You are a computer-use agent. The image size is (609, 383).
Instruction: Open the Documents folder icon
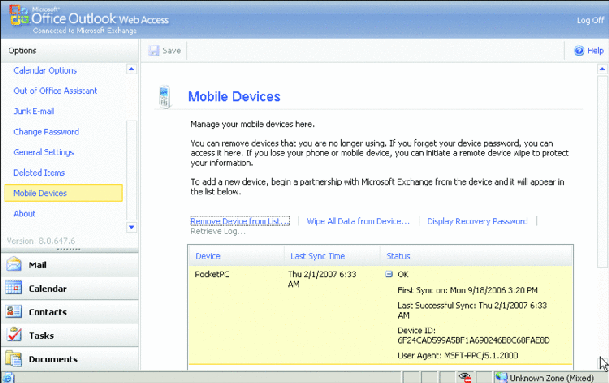point(14,358)
